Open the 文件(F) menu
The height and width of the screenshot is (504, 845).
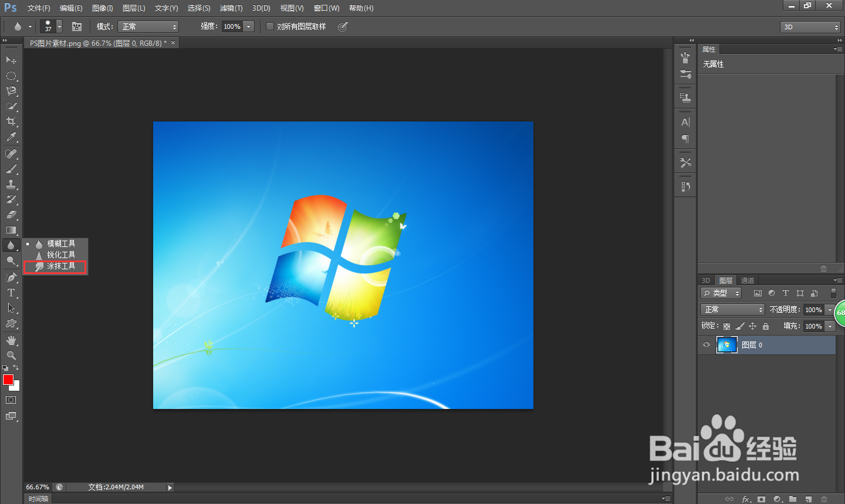(x=39, y=8)
